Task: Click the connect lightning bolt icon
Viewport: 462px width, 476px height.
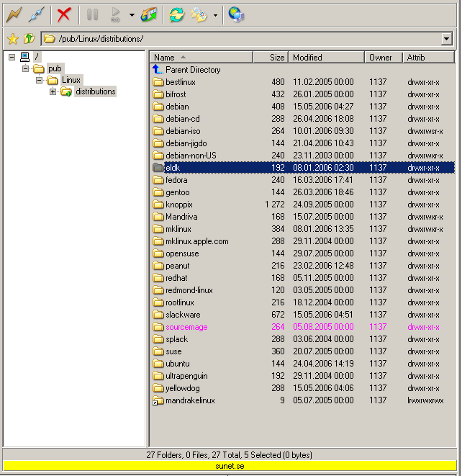Action: click(x=14, y=14)
